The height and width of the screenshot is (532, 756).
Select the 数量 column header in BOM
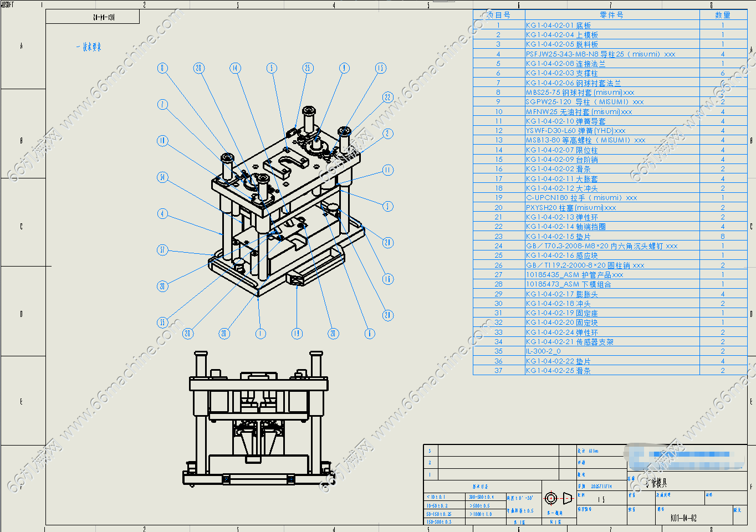pos(722,15)
